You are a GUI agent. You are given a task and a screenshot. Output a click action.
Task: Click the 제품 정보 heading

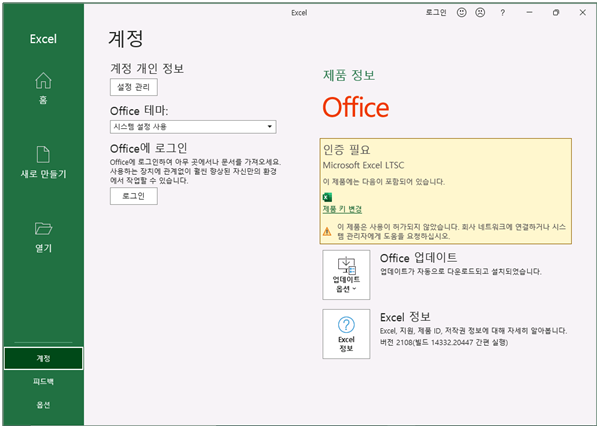(349, 75)
